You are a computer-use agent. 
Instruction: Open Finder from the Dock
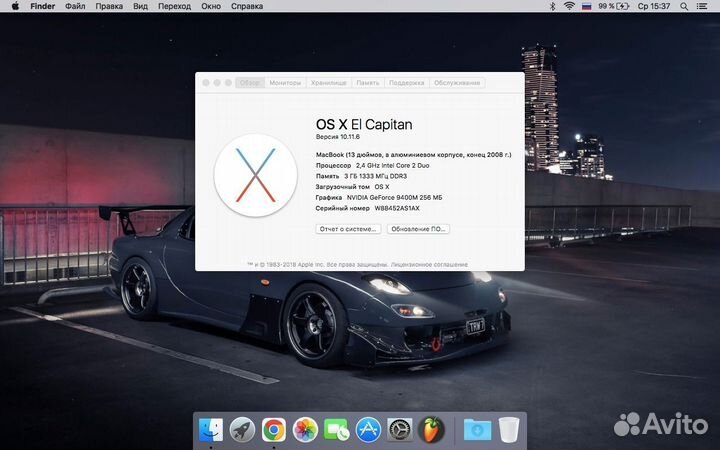(211, 430)
